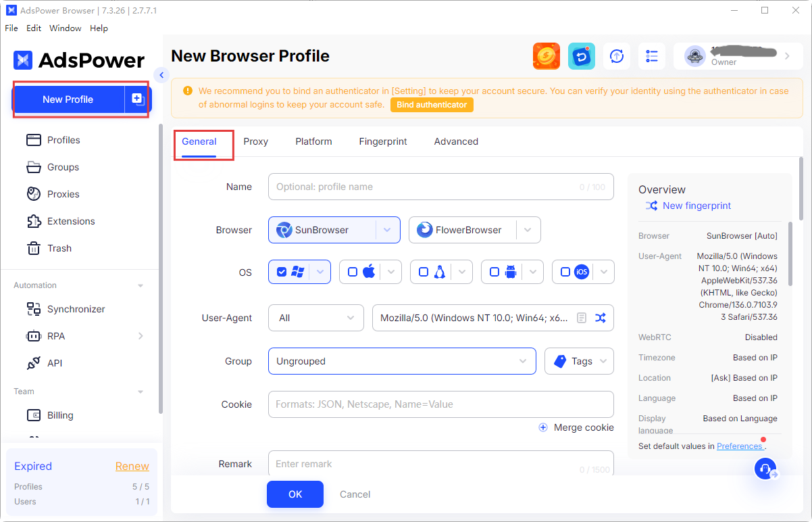The height and width of the screenshot is (522, 812).
Task: Switch to the Fingerprint tab
Action: click(383, 141)
